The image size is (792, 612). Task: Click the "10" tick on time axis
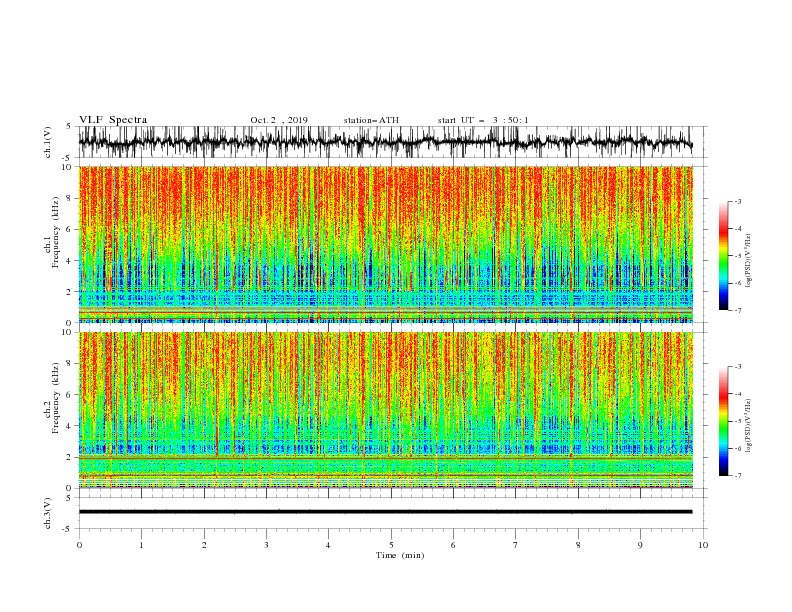(x=703, y=545)
